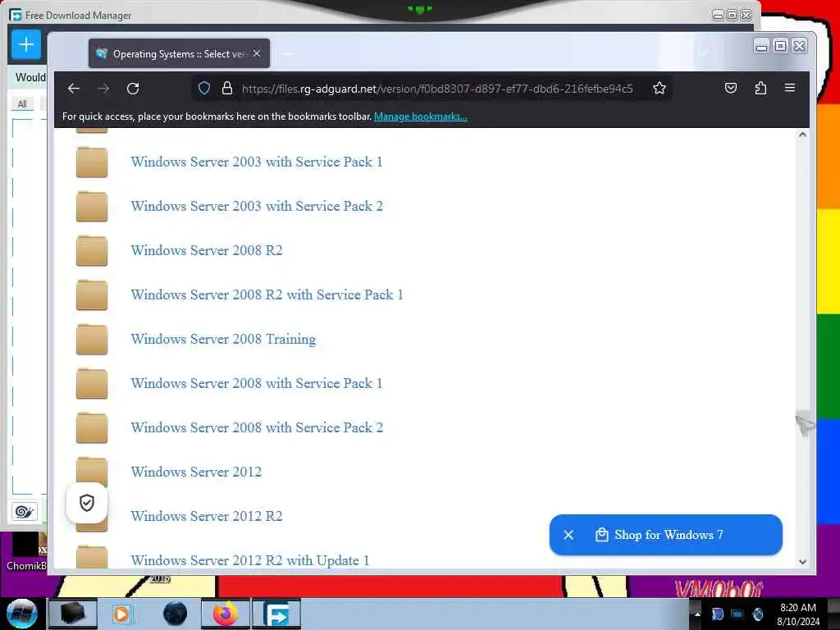Open Windows Server 2003 with Service Pack 1
This screenshot has height=630, width=840.
257,162
